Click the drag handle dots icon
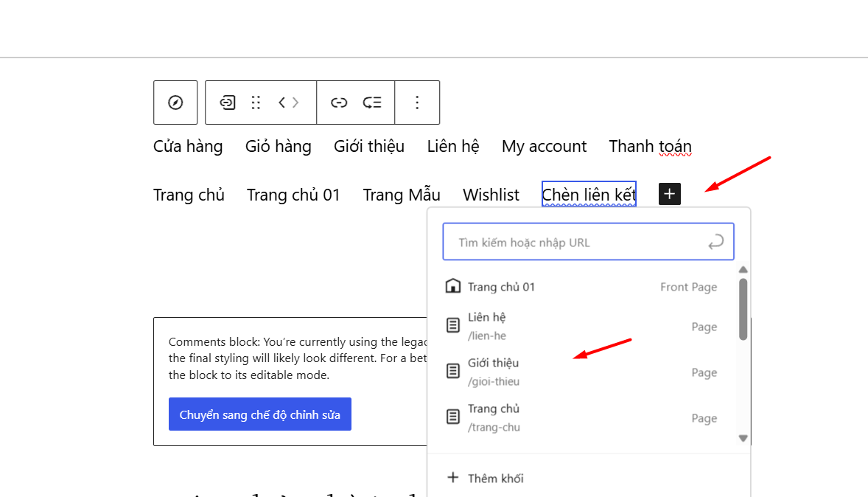The height and width of the screenshot is (497, 868). coord(256,102)
